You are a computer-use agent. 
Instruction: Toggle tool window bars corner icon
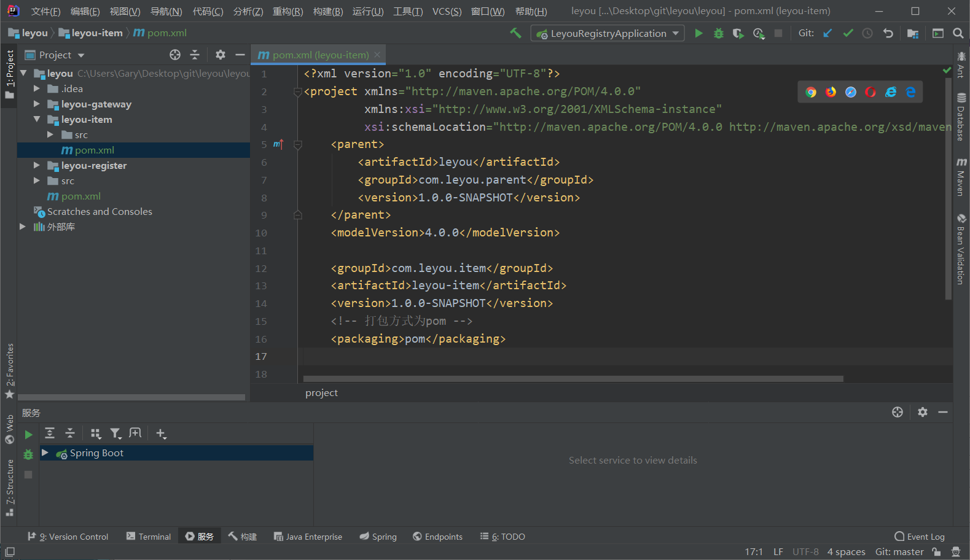click(x=10, y=552)
